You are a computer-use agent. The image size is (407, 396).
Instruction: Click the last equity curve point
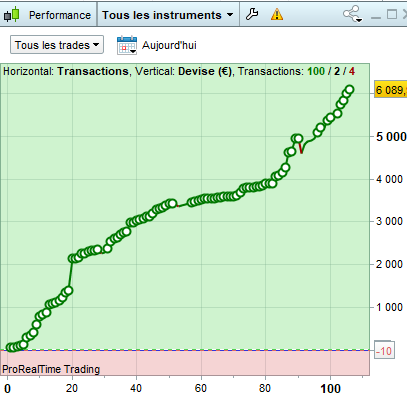tap(349, 89)
